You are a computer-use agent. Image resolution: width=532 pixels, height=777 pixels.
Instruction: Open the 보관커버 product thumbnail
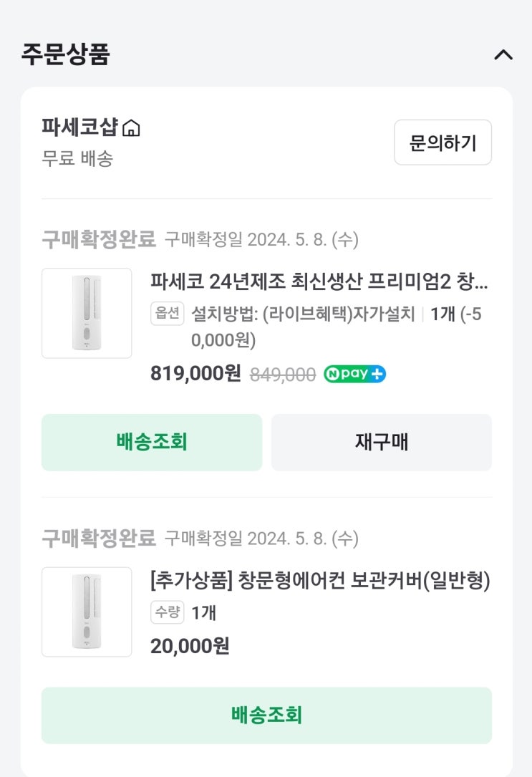pos(87,612)
